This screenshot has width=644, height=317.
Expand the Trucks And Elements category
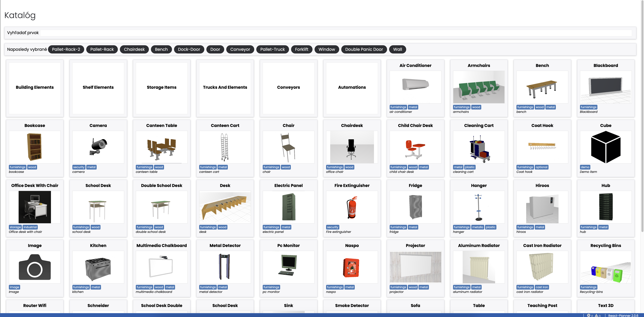(225, 87)
